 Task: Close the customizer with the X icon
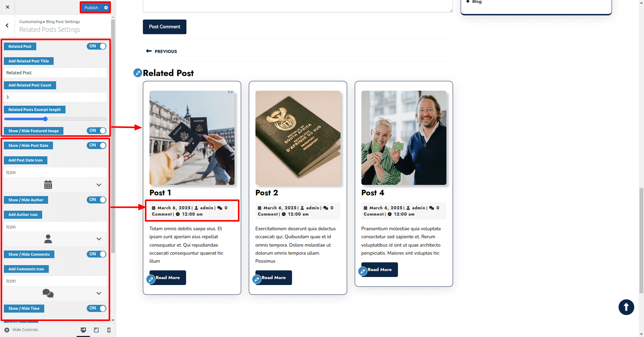tap(7, 7)
